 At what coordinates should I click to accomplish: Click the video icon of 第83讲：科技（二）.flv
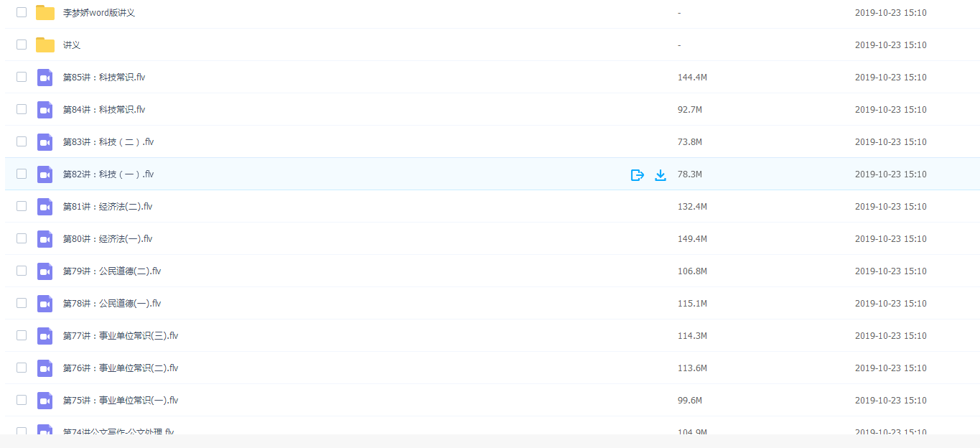[45, 141]
